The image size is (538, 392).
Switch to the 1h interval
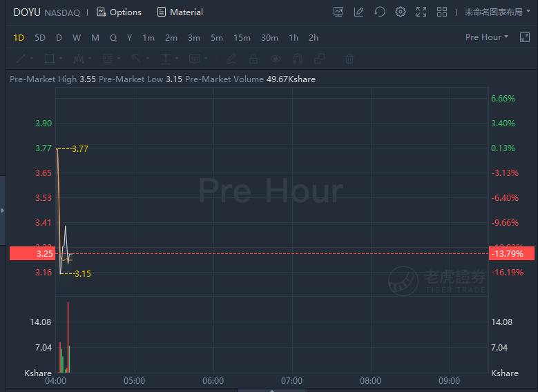click(294, 38)
